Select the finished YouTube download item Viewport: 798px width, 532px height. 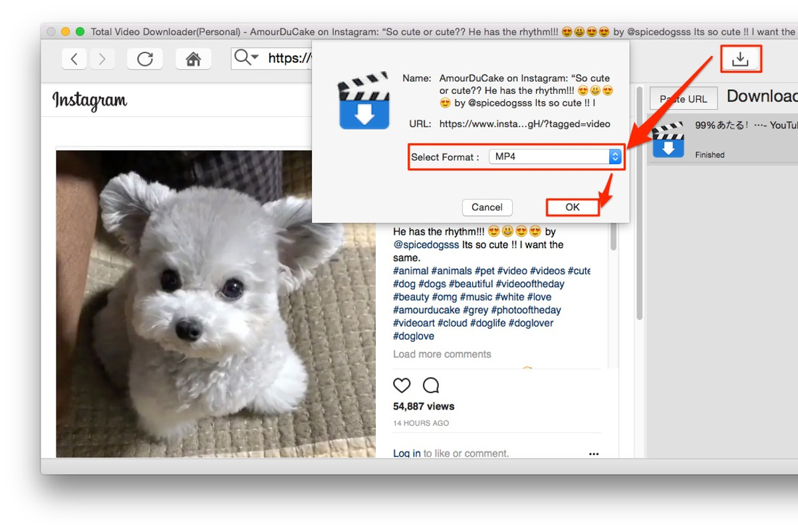pyautogui.click(x=724, y=140)
